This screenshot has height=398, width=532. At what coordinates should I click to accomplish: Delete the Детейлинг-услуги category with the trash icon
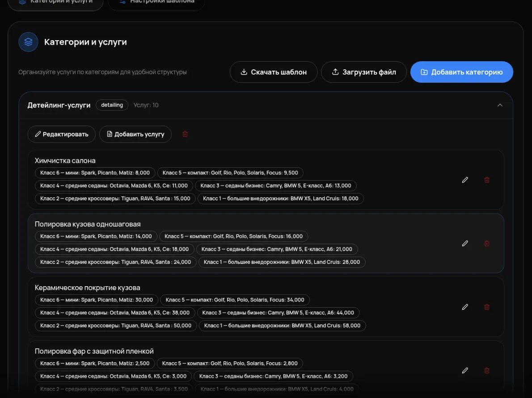[185, 134]
